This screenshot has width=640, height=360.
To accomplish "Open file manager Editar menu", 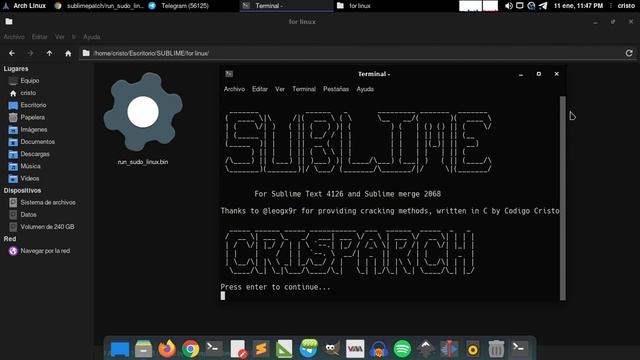I will (40, 37).
